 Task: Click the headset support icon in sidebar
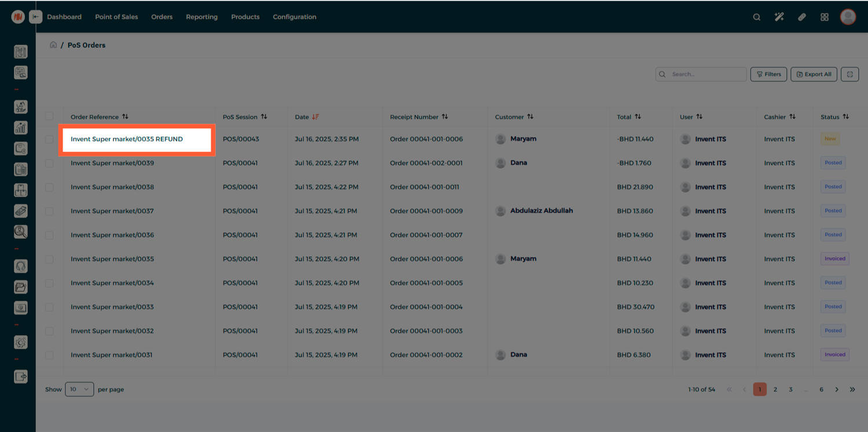(21, 266)
